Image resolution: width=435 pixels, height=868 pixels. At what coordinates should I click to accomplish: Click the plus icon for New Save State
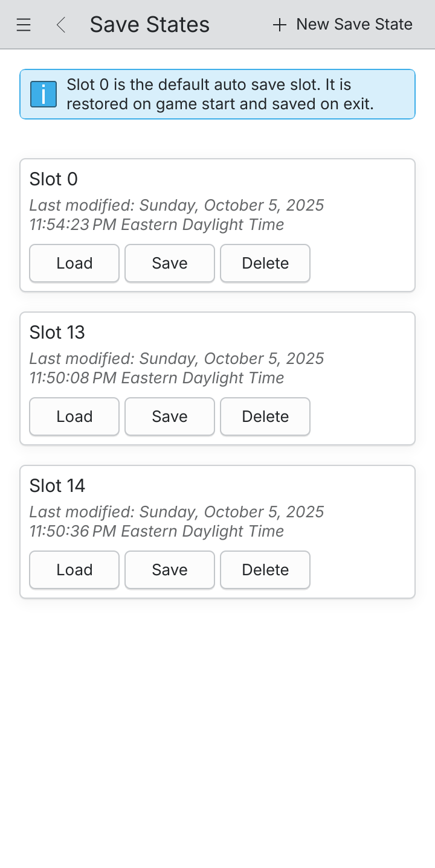click(279, 25)
